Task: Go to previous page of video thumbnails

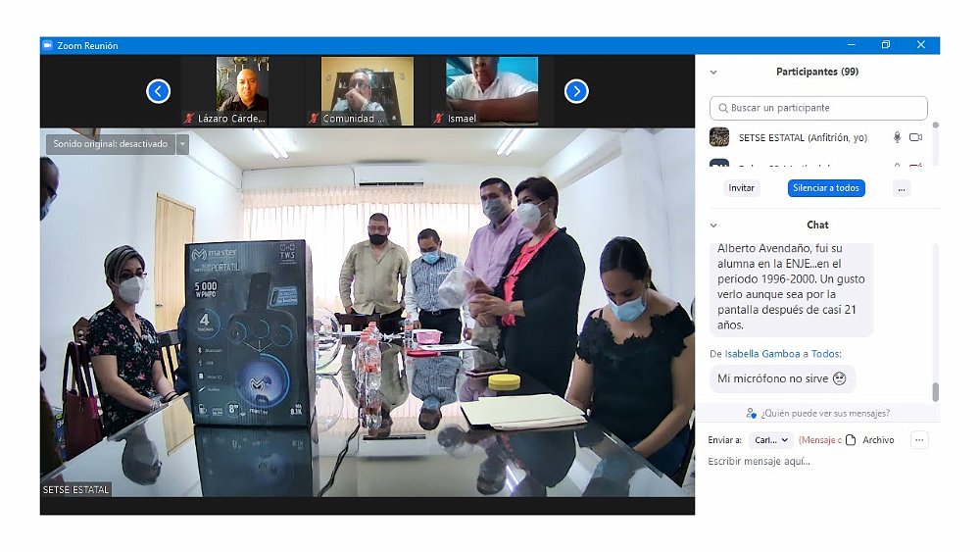Action: 158,91
